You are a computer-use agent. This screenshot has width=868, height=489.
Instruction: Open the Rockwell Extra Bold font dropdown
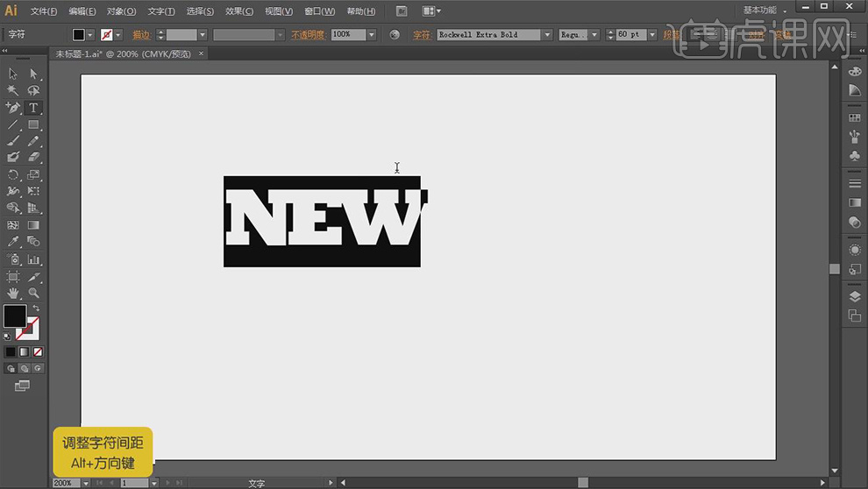coord(547,35)
